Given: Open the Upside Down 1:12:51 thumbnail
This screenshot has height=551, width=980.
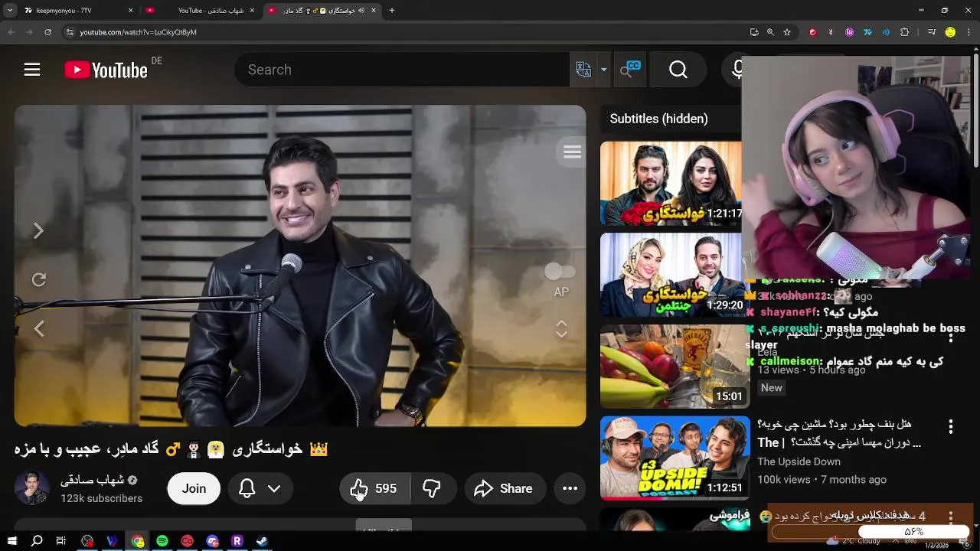Looking at the screenshot, I should pyautogui.click(x=675, y=458).
